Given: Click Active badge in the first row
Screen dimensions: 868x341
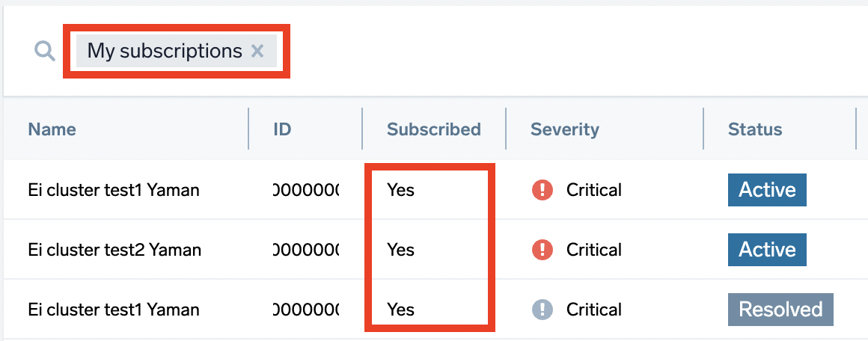Looking at the screenshot, I should [x=767, y=190].
